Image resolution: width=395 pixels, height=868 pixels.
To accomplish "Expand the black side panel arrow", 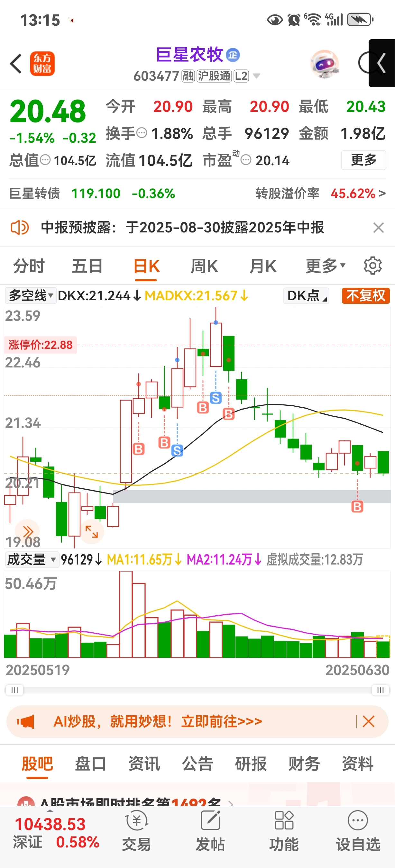I will (381, 63).
